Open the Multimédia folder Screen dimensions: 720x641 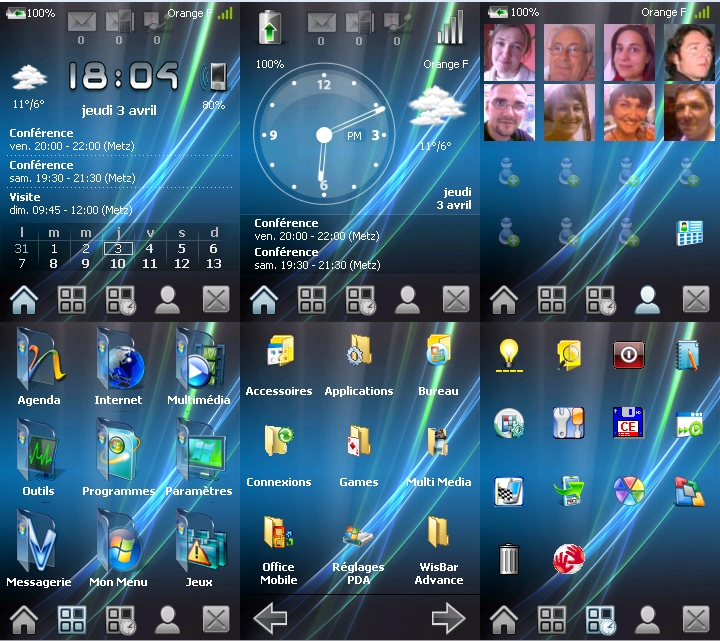click(199, 361)
